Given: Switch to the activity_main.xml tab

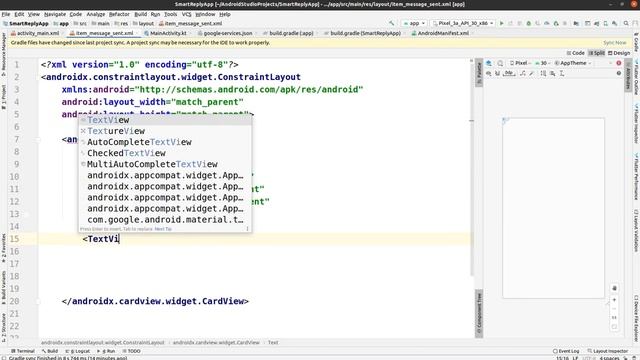Looking at the screenshot, I should point(35,33).
